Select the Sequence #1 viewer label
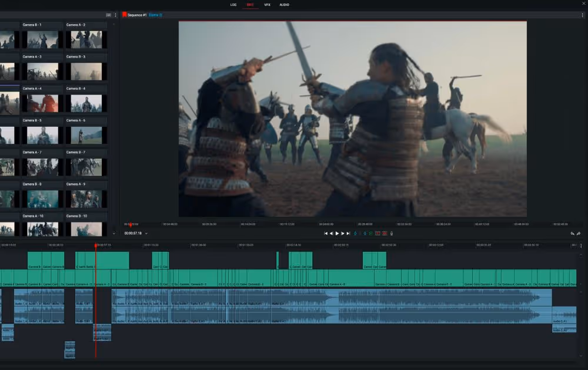588x370 pixels. tap(136, 15)
